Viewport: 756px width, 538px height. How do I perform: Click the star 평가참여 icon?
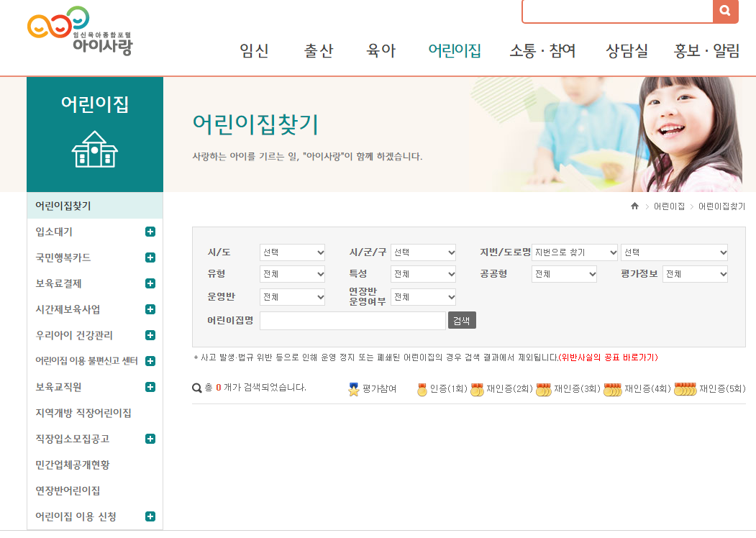tap(353, 389)
